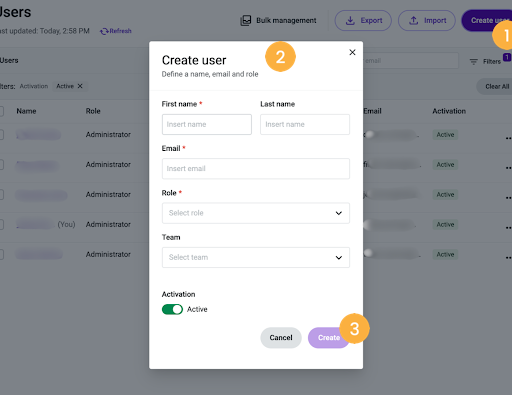The height and width of the screenshot is (395, 512).
Task: Open the Select role dropdown
Action: click(x=256, y=213)
